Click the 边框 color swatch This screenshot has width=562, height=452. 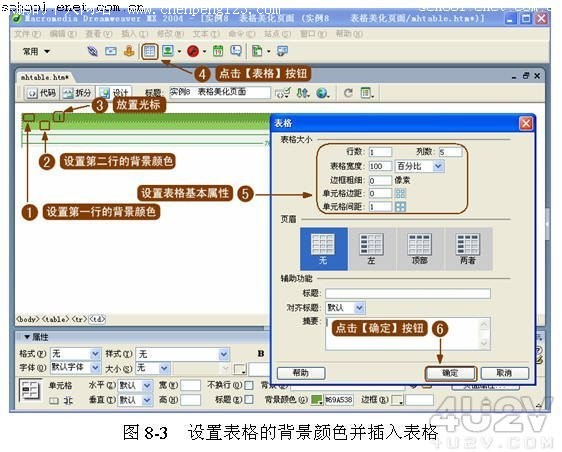click(x=397, y=400)
